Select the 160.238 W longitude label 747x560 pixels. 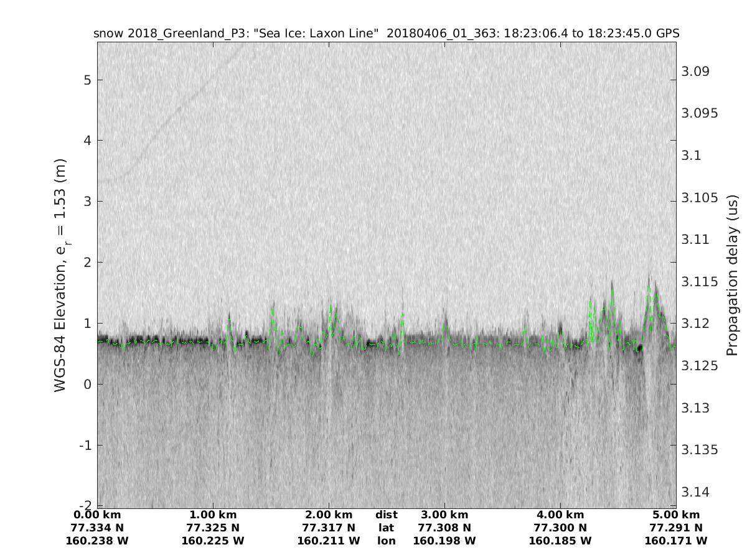pos(97,541)
